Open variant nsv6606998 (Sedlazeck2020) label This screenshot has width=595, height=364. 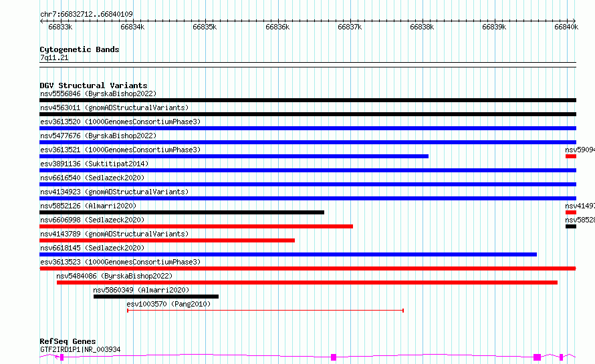click(92, 220)
